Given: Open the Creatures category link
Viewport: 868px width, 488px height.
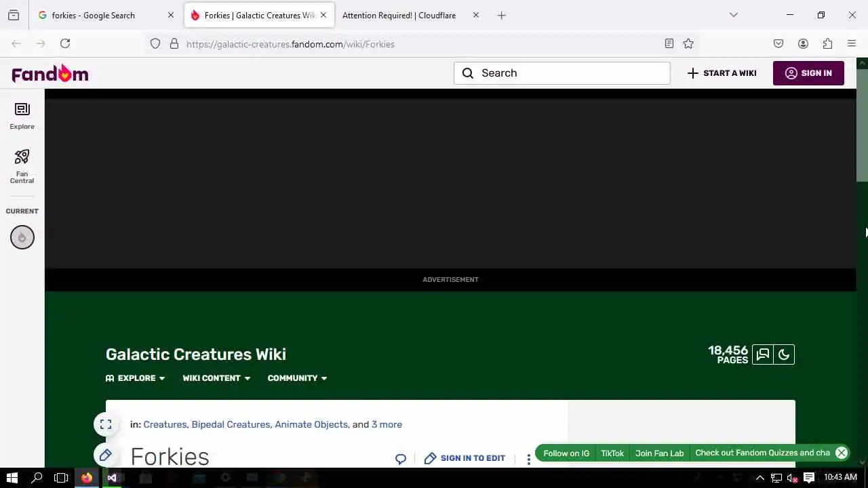Looking at the screenshot, I should (165, 424).
